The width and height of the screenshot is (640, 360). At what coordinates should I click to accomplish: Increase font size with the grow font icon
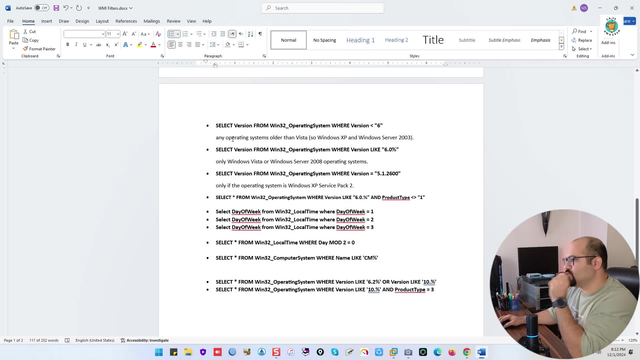[125, 34]
